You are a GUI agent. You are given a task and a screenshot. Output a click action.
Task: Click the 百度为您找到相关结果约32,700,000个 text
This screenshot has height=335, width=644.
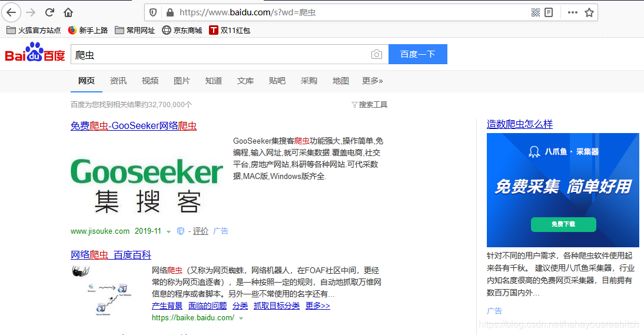pos(131,105)
